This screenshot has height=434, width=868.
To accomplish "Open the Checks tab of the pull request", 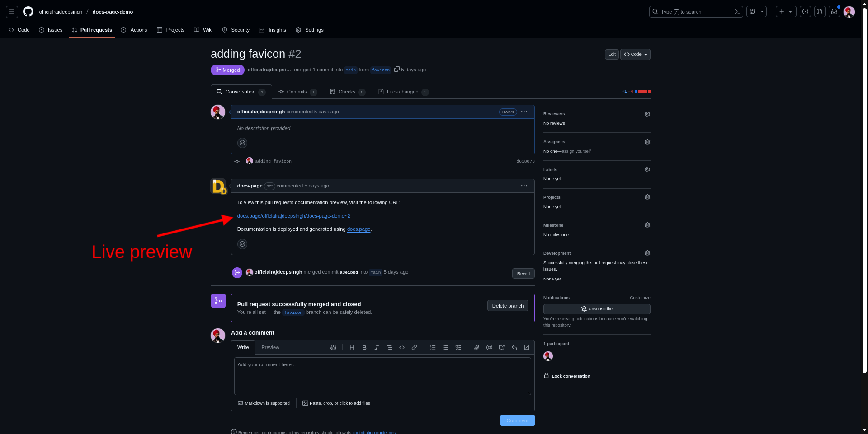I will pyautogui.click(x=347, y=92).
